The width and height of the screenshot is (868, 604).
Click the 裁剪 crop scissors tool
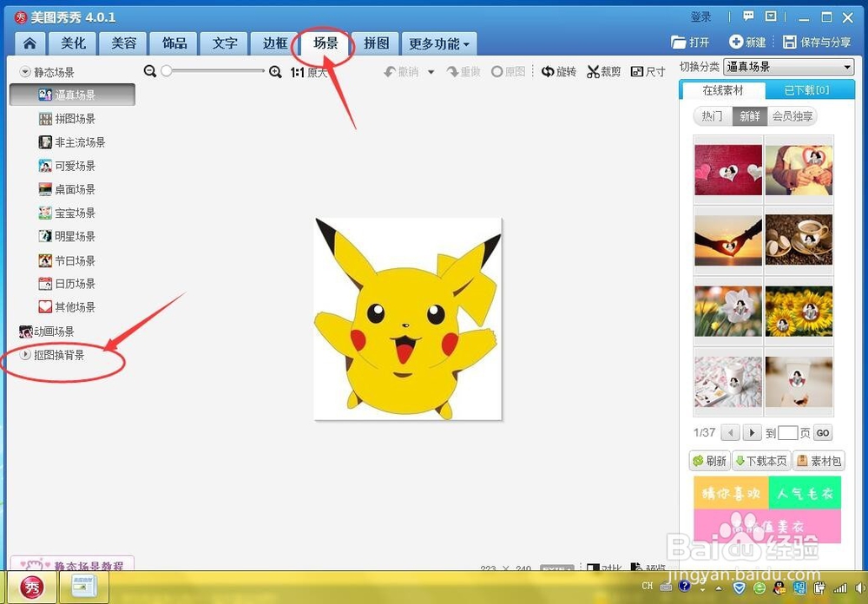604,71
